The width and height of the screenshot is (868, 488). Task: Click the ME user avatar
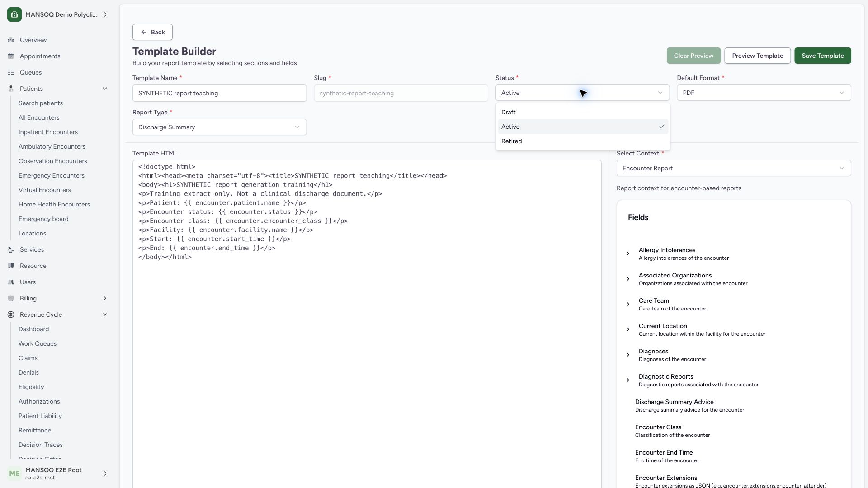(x=14, y=474)
